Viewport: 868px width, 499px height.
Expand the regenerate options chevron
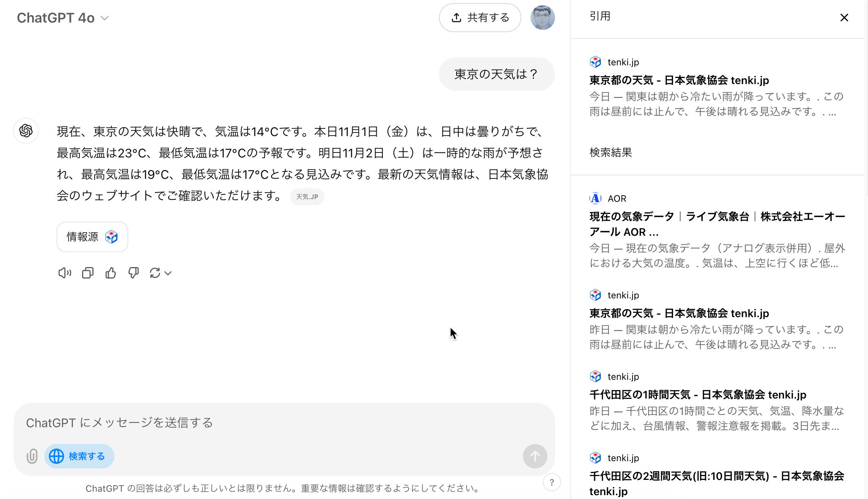coord(168,273)
